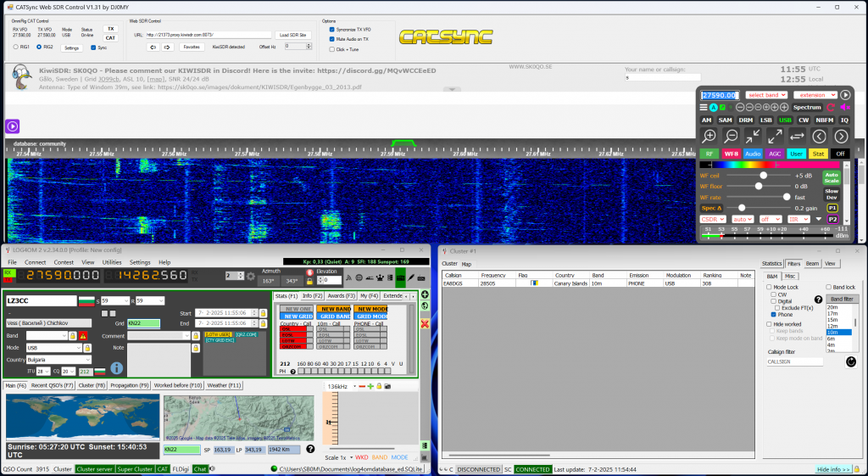Switch to the Map tab in Cluster window

point(467,265)
